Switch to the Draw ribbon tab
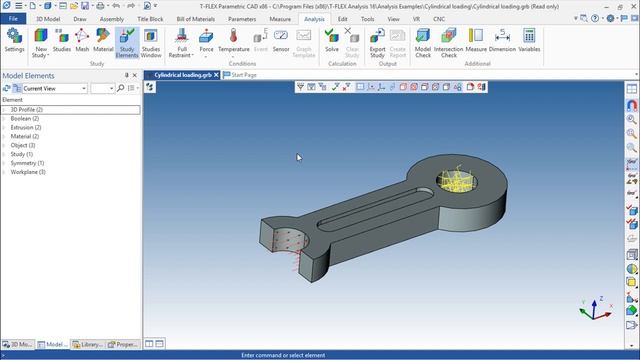 point(80,19)
